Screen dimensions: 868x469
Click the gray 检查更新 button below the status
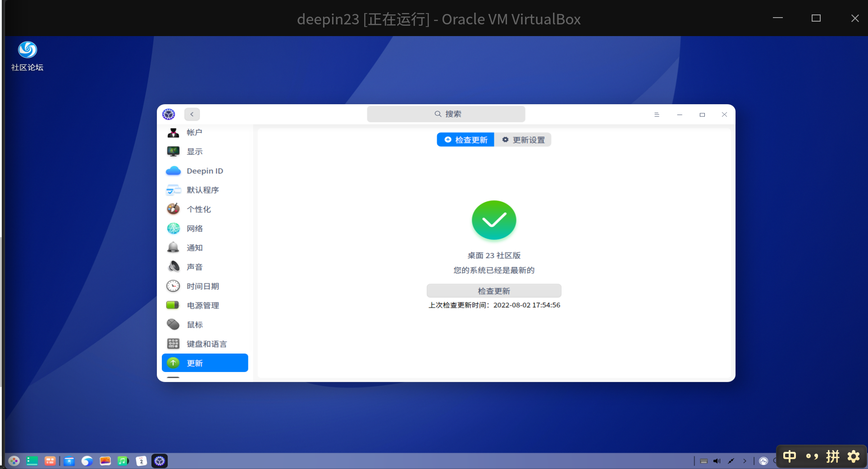coord(494,291)
